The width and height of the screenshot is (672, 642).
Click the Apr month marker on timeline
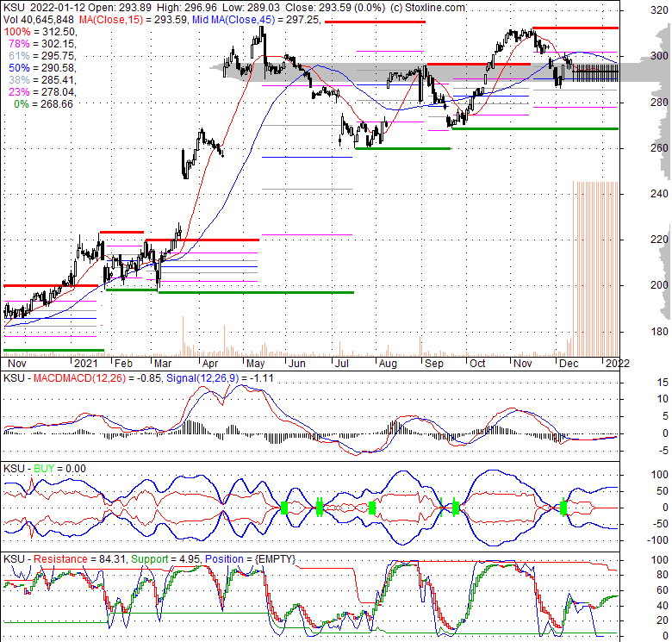pyautogui.click(x=210, y=364)
